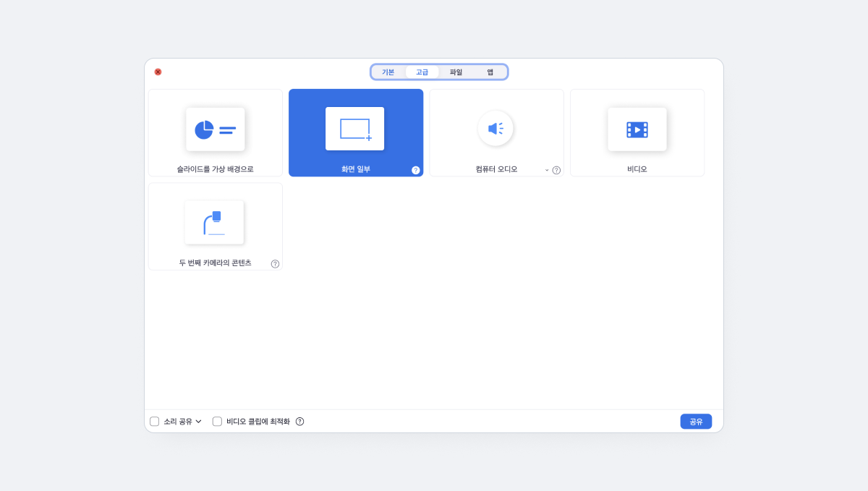Click the 두 번째 카메라의 콘텐츠 label
868x491 pixels.
point(216,263)
